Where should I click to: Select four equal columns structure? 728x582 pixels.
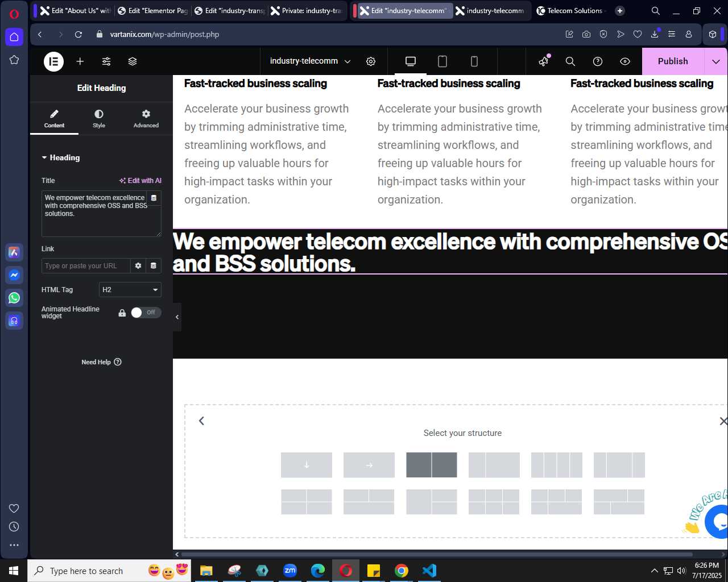[x=557, y=465]
